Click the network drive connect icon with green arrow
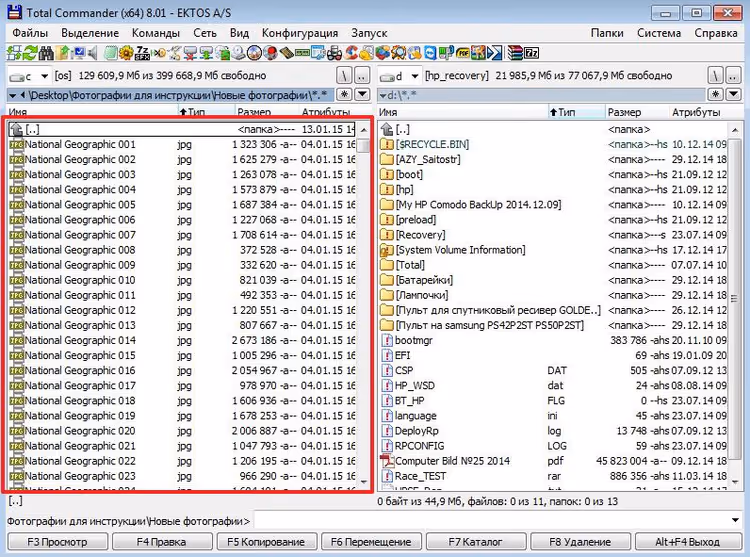The image size is (750, 557). pyautogui.click(x=206, y=53)
